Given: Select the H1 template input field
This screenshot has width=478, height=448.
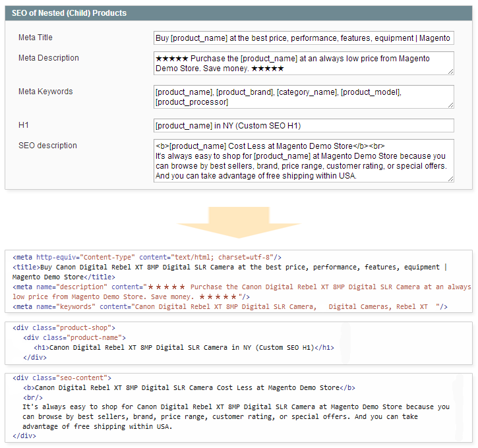Looking at the screenshot, I should tap(303, 125).
